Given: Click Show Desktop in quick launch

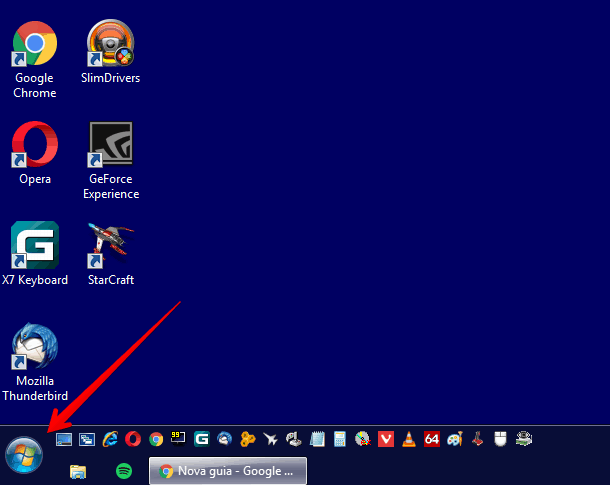Looking at the screenshot, I should coord(64,439).
